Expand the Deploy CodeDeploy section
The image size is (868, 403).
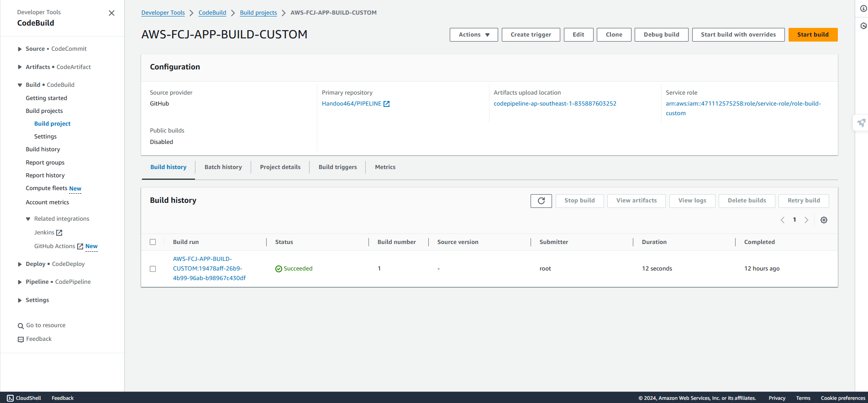[x=20, y=264]
